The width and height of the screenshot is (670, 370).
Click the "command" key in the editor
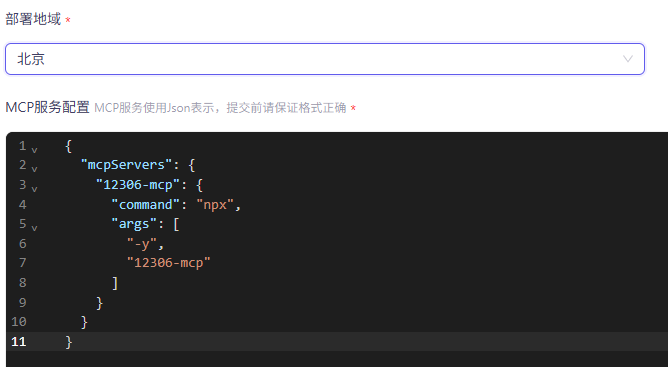click(x=145, y=205)
